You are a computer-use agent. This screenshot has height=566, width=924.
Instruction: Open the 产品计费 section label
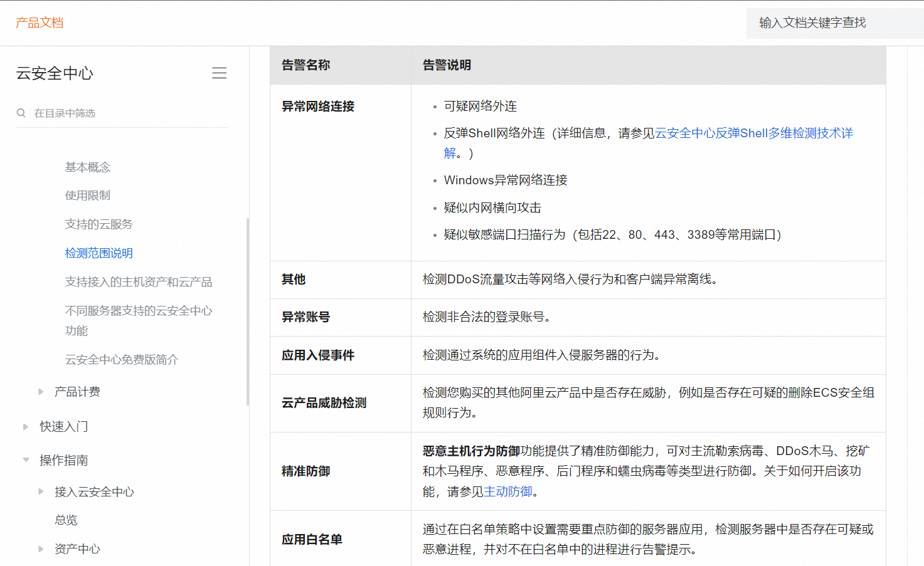77,392
